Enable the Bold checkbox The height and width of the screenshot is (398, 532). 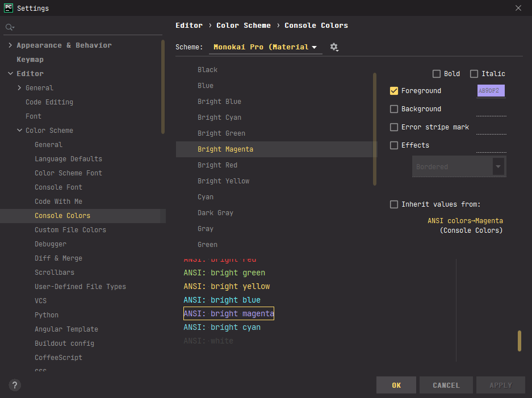pos(437,74)
